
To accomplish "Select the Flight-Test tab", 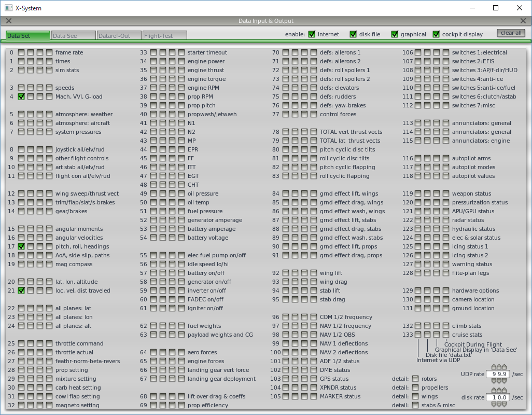I will (164, 35).
